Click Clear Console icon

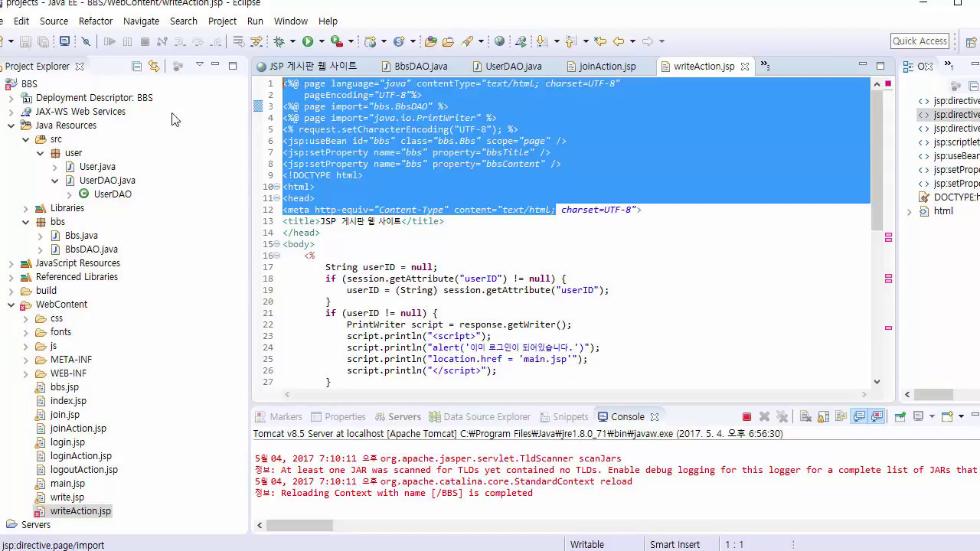point(805,417)
